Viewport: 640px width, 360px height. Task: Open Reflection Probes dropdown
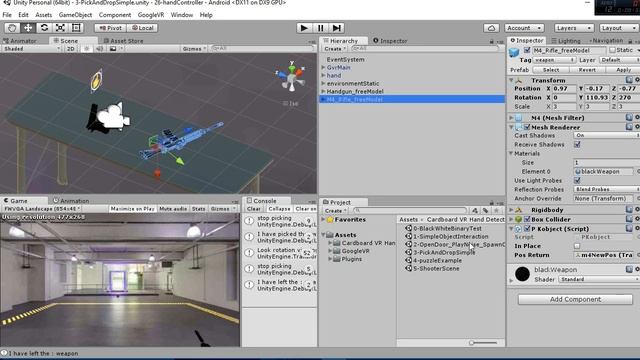(x=607, y=189)
